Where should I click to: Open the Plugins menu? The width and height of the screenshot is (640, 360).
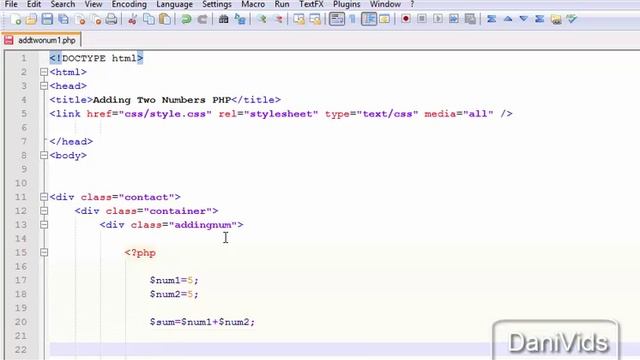347,4
